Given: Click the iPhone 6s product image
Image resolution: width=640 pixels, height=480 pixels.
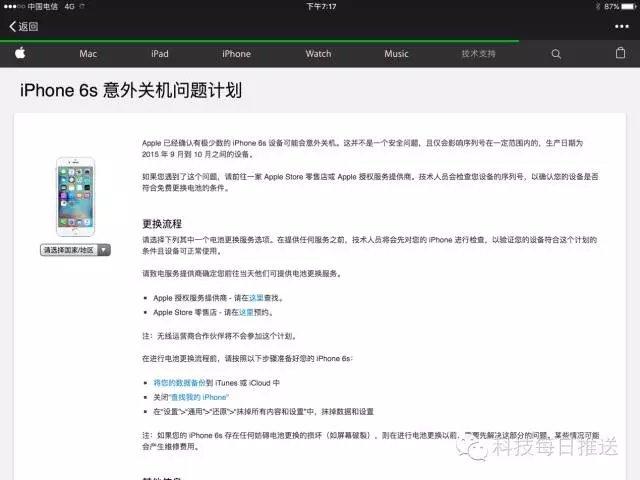Looking at the screenshot, I should [76, 196].
